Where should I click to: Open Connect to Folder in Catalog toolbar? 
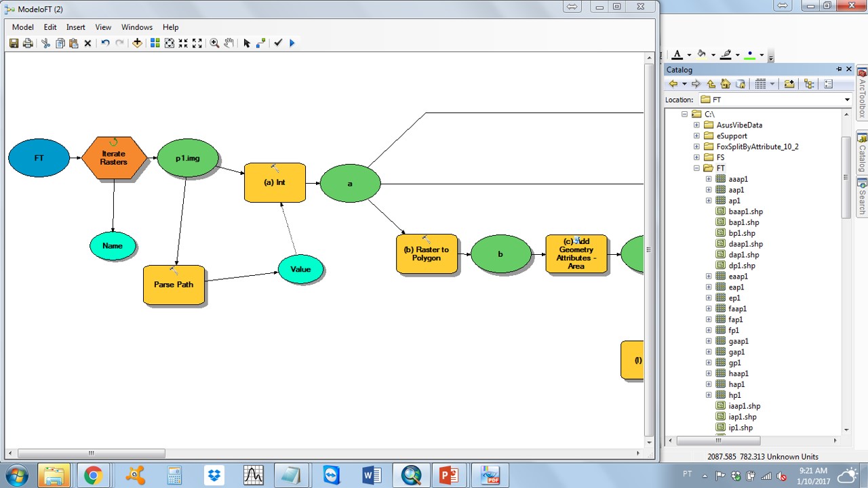(789, 83)
